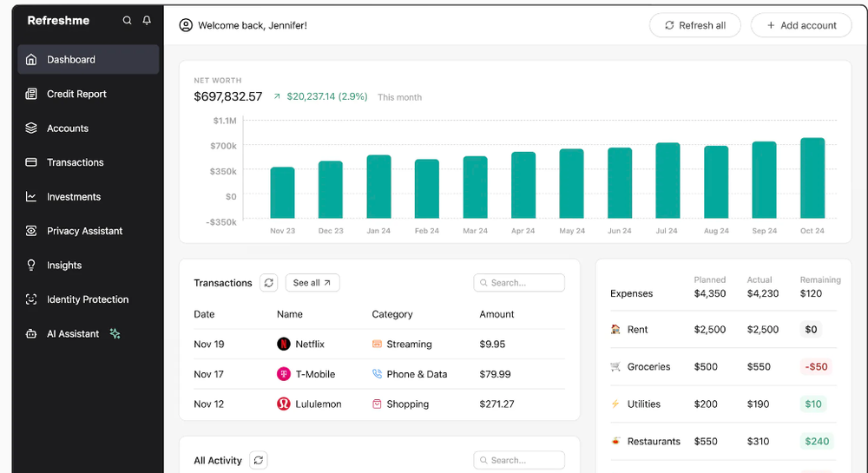Click the AI Assistant sparkle icon
The image size is (868, 473).
tap(115, 334)
